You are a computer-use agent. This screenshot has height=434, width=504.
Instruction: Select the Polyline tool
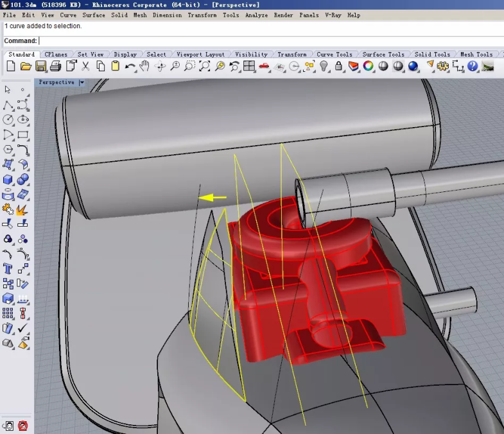pos(8,105)
